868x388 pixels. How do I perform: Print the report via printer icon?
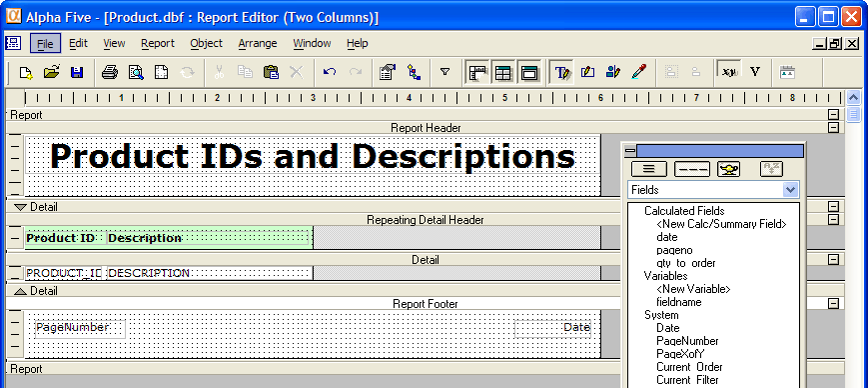[x=110, y=73]
